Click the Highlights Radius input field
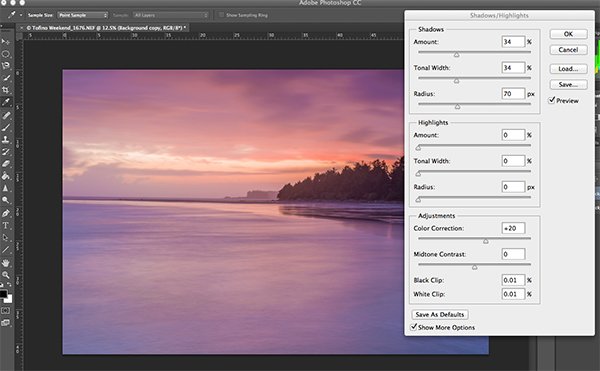 click(513, 187)
